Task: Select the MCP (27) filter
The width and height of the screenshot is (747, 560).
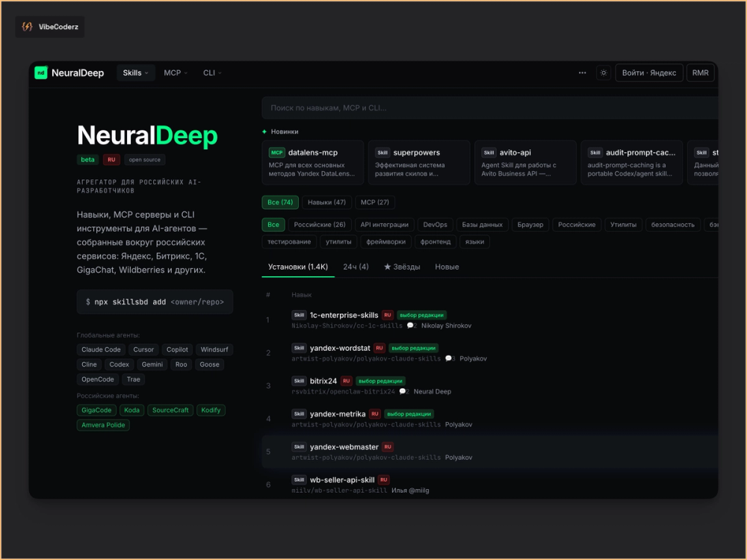Action: (375, 202)
